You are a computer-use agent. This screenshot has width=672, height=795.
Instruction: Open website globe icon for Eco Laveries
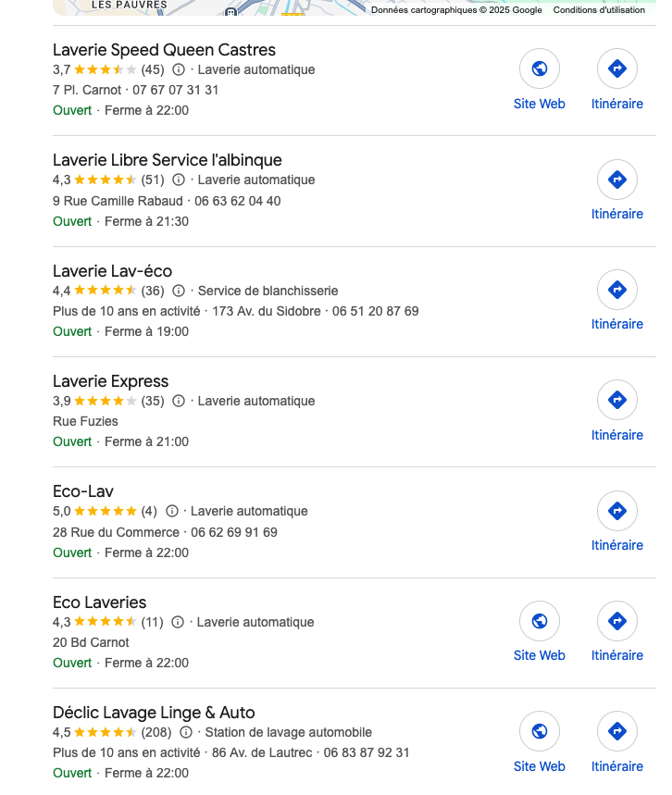click(540, 621)
